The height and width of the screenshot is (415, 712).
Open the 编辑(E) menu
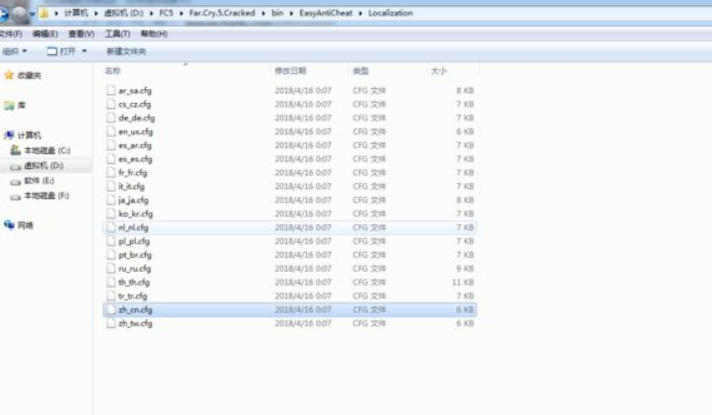(45, 34)
